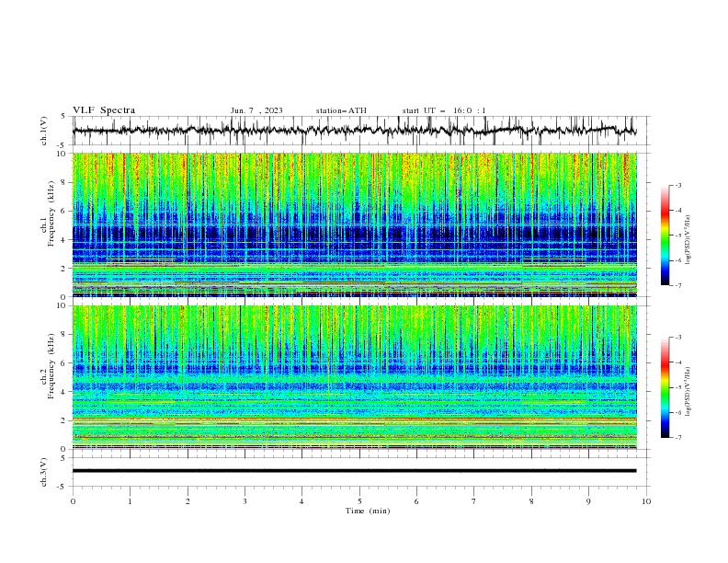Click the "ch.3(V)" axis label

click(44, 472)
